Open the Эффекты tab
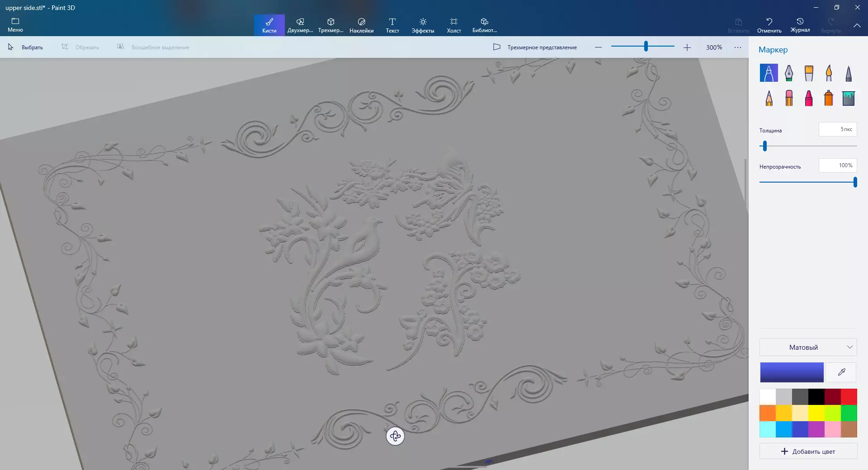The image size is (868, 470). click(x=423, y=25)
